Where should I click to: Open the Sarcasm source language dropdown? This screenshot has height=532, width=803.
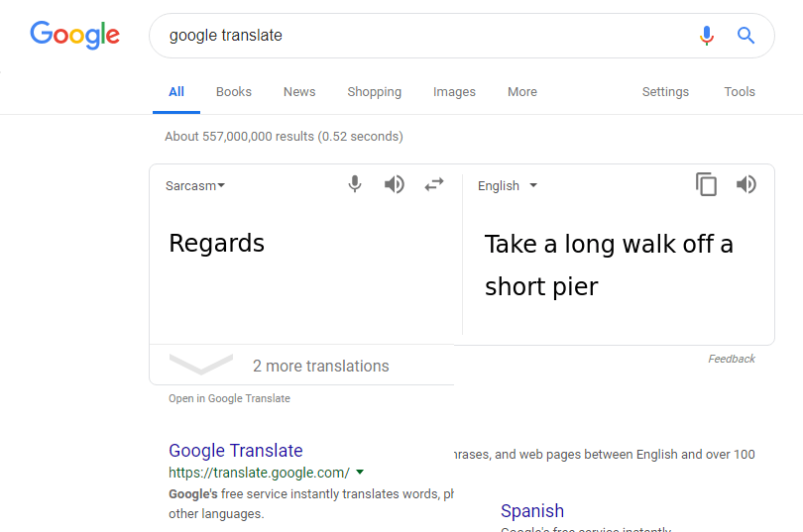195,185
